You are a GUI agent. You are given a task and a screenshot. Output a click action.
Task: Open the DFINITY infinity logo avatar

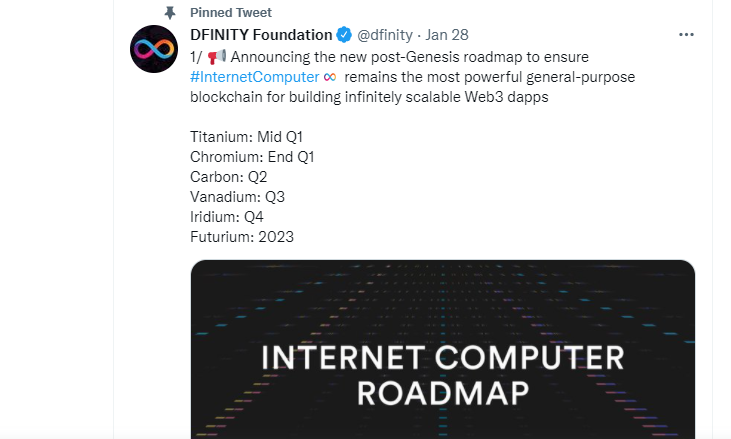point(154,49)
